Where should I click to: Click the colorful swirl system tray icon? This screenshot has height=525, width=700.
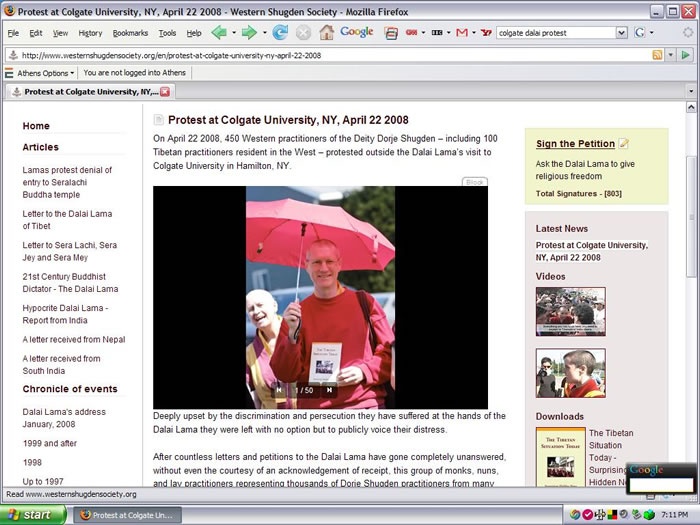pos(575,515)
